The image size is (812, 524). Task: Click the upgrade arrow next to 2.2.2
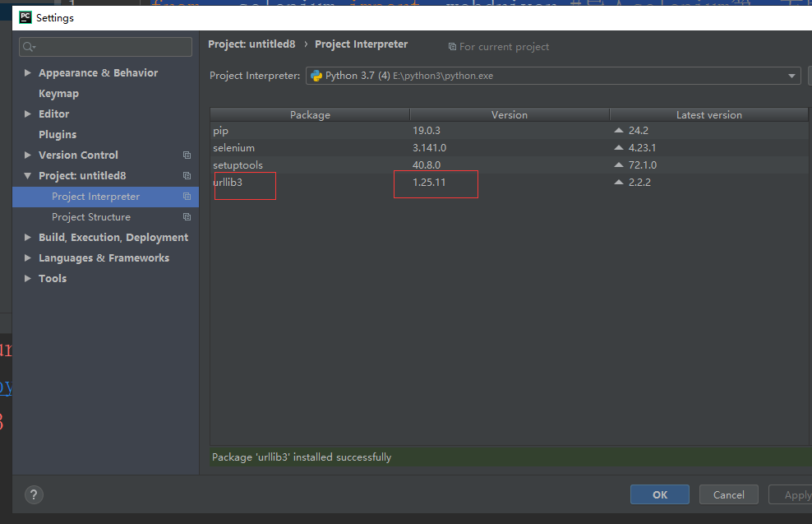point(618,182)
